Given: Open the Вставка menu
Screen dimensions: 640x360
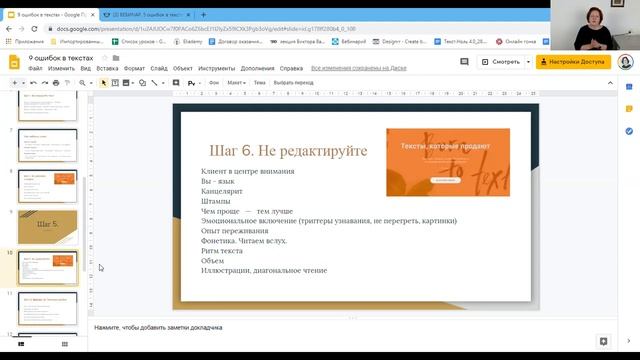Looking at the screenshot, I should (x=107, y=69).
